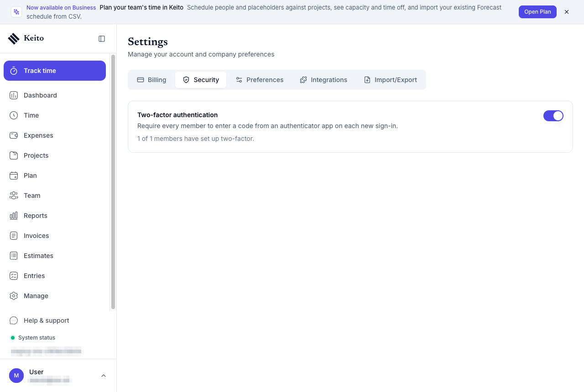Click the Team people icon
Screen dimensions: 584x392
(x=14, y=196)
